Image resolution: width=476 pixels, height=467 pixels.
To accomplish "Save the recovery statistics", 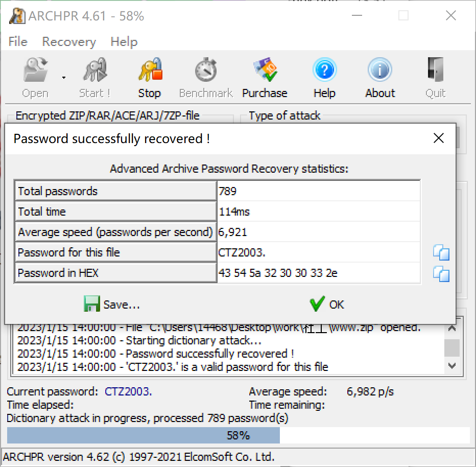I will [x=112, y=304].
